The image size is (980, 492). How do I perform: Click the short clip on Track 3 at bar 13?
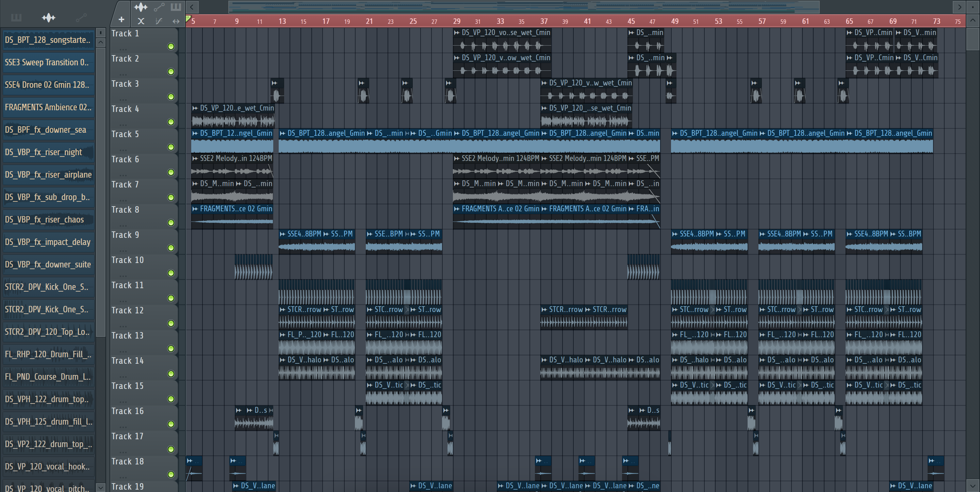tap(277, 91)
